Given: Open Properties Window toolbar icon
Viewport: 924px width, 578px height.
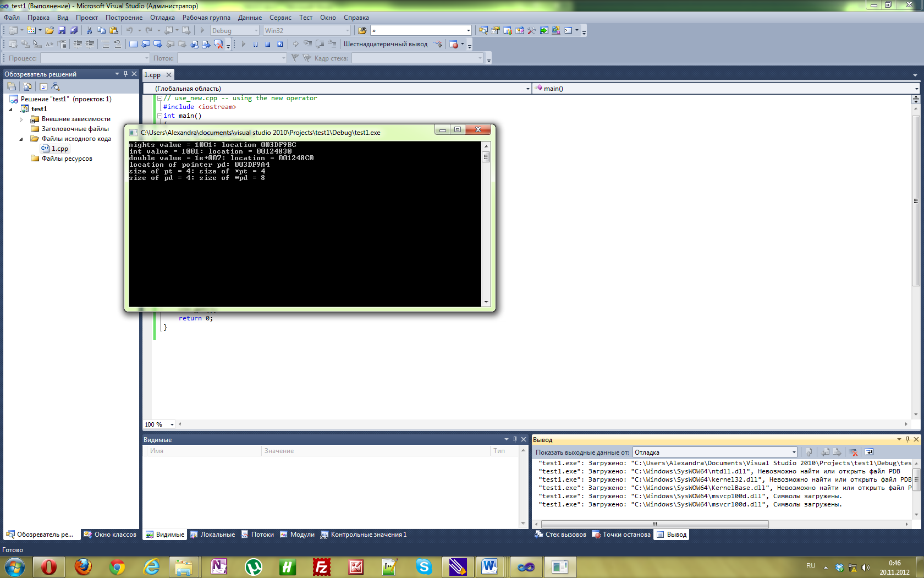Looking at the screenshot, I should [x=496, y=30].
